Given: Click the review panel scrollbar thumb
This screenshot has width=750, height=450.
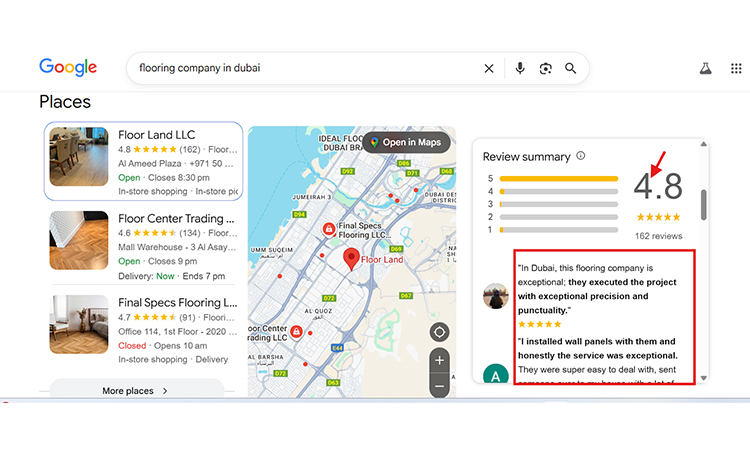Looking at the screenshot, I should [704, 205].
